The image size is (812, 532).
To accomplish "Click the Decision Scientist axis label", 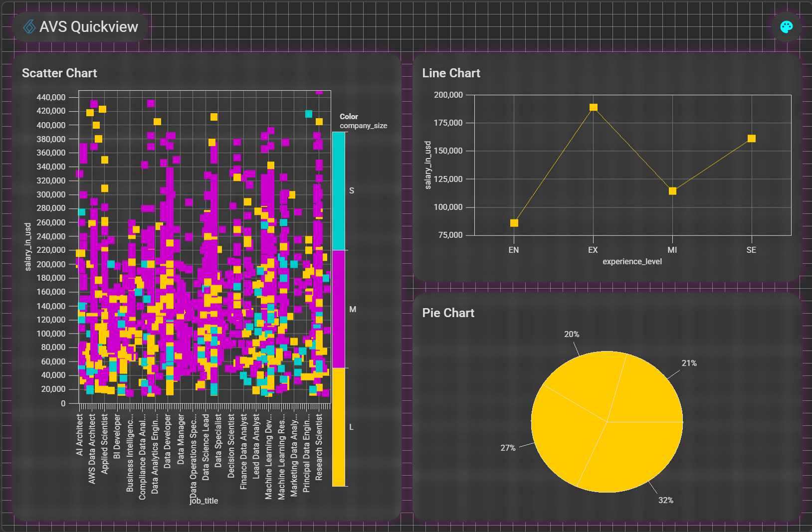I will pos(231,446).
